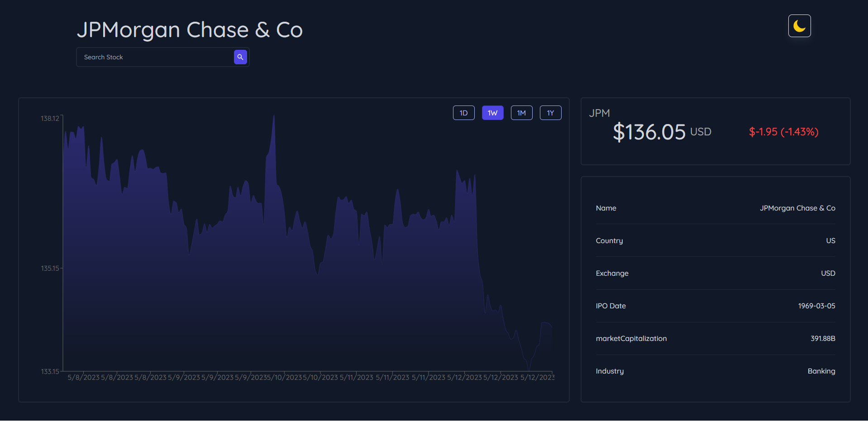868x422 pixels.
Task: Switch chart to 1D range
Action: 463,113
